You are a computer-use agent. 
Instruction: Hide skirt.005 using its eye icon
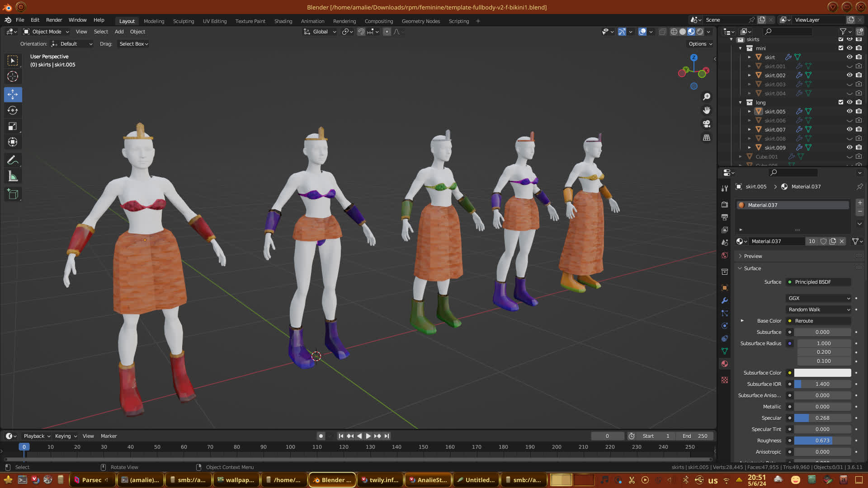[849, 111]
